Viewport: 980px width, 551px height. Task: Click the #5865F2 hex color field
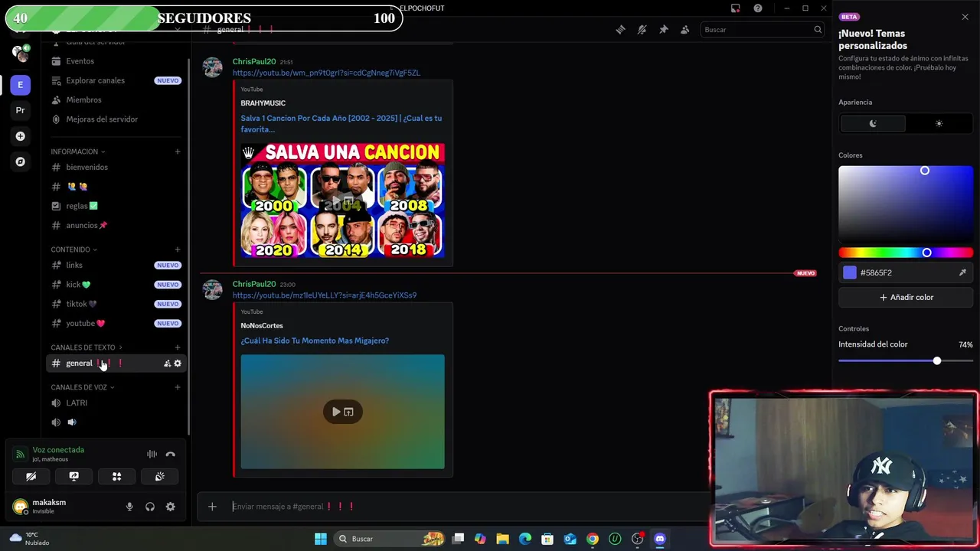point(906,272)
